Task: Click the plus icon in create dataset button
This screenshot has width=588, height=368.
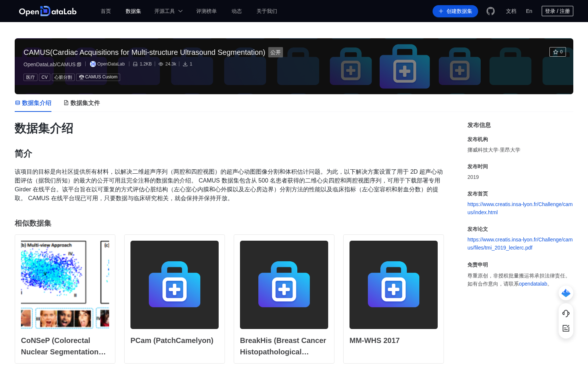Action: click(441, 11)
